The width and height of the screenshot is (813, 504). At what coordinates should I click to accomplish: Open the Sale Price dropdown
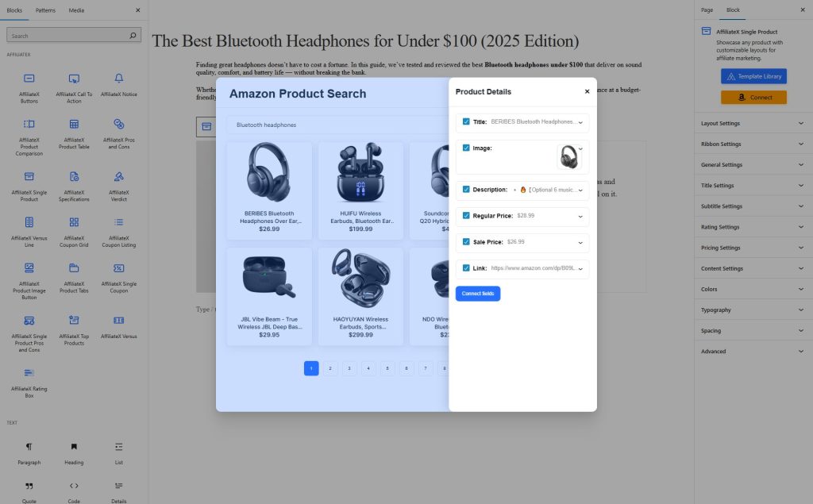pos(580,243)
